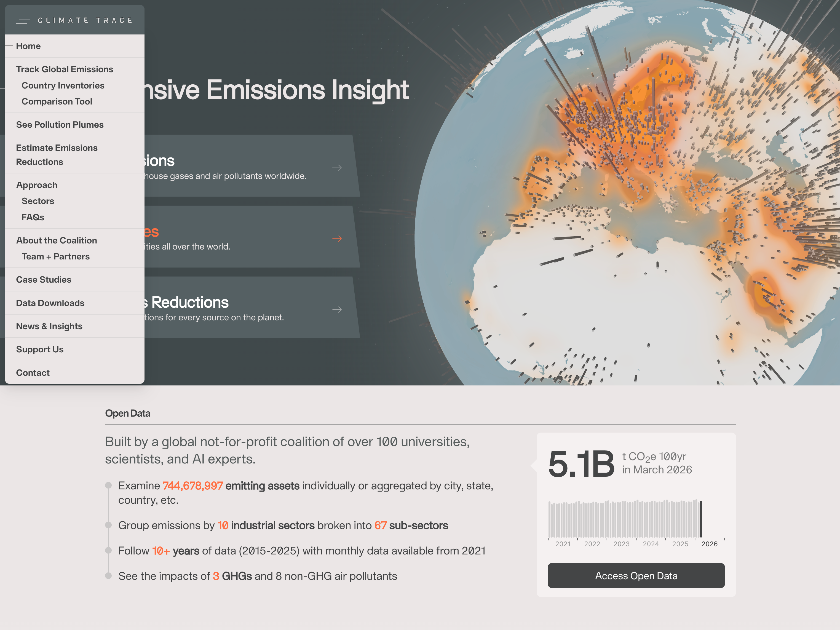Click the '10 industrial sectors' text
The width and height of the screenshot is (840, 630).
266,525
